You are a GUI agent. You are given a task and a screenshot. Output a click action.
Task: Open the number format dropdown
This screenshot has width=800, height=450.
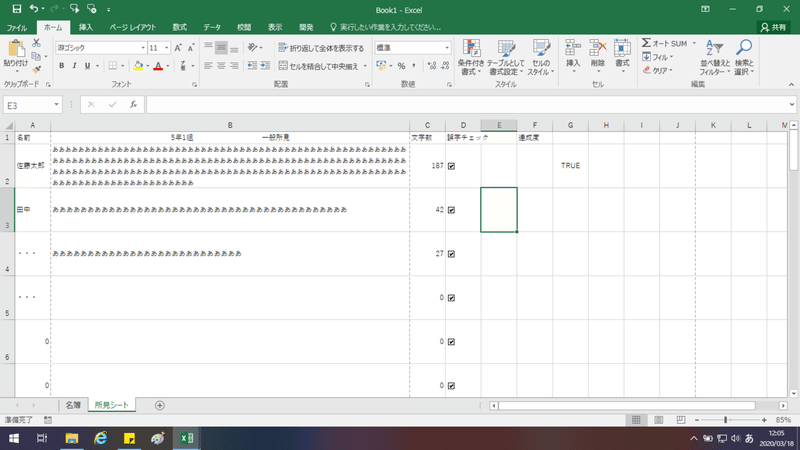click(x=447, y=48)
